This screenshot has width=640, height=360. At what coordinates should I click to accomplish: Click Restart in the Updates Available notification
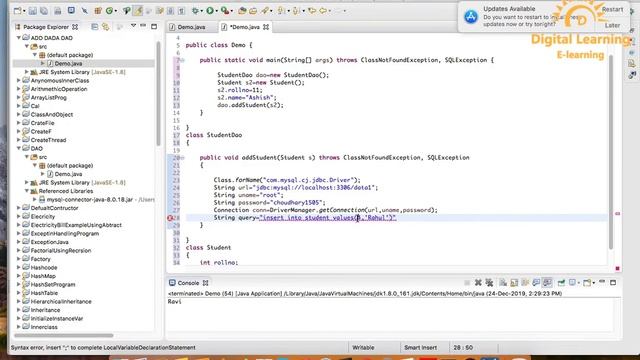[x=612, y=9]
